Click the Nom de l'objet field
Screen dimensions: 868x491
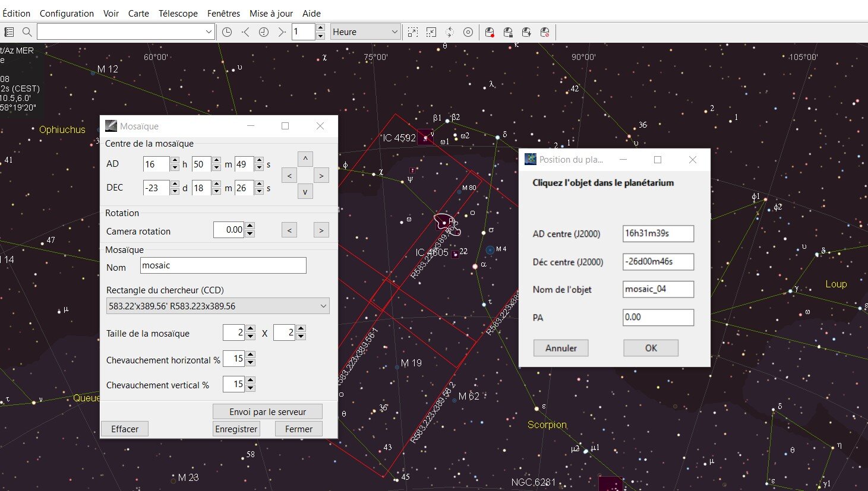tap(658, 289)
